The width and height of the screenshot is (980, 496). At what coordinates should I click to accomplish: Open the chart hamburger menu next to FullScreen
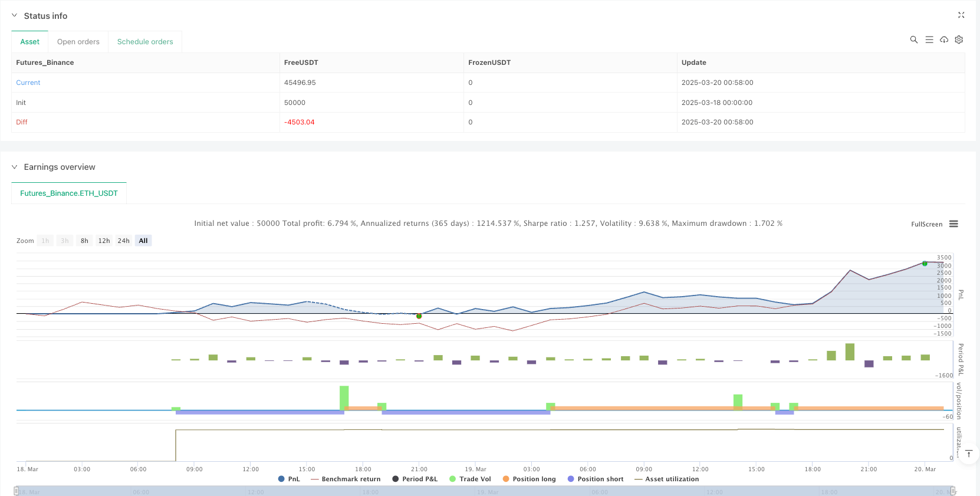(x=953, y=224)
